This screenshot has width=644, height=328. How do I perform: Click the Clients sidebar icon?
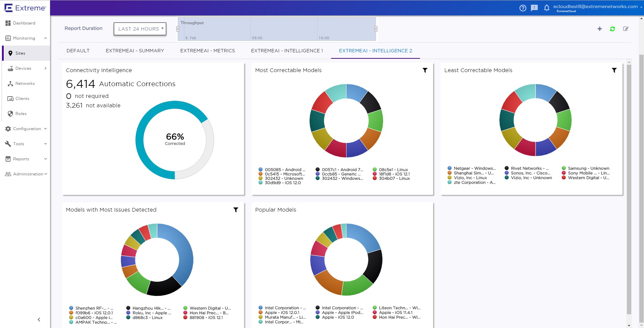pos(10,99)
